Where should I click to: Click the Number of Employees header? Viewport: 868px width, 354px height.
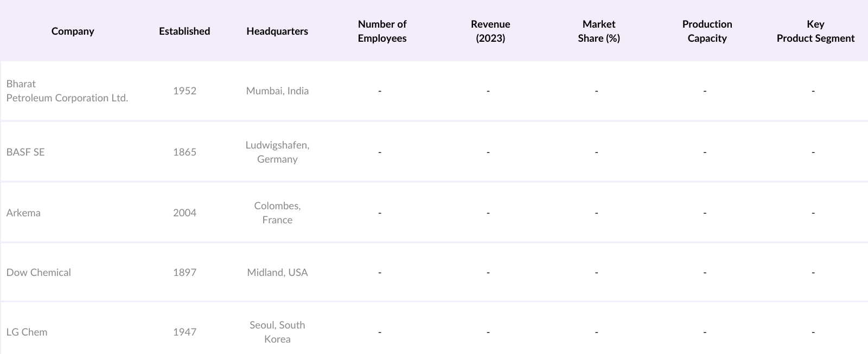382,31
